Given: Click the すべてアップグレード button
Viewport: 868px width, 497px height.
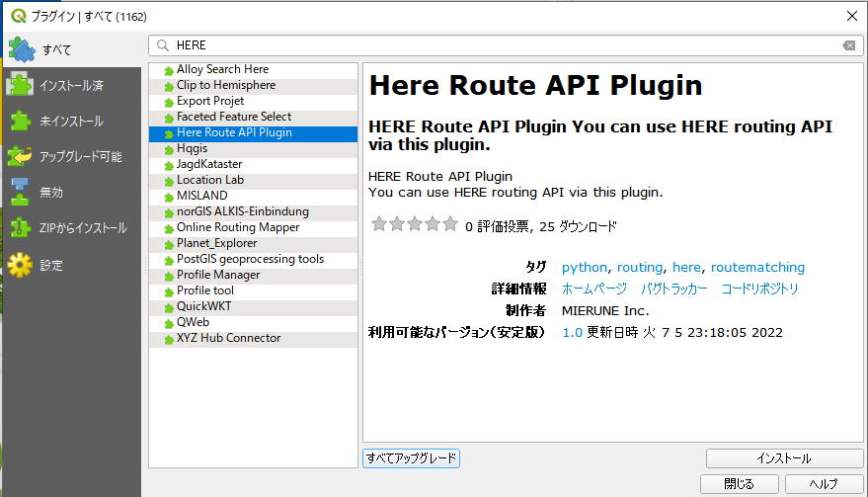Looking at the screenshot, I should tap(412, 458).
